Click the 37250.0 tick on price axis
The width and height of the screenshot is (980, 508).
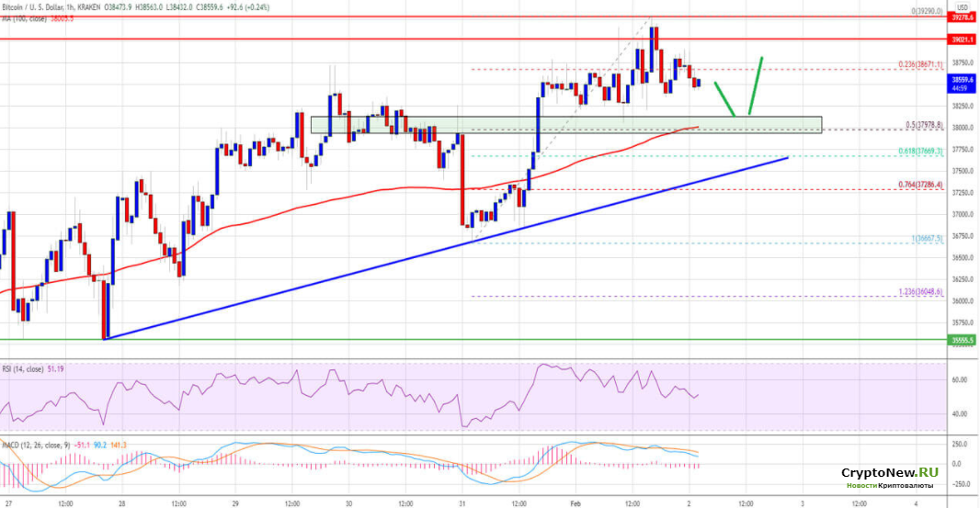[963, 193]
